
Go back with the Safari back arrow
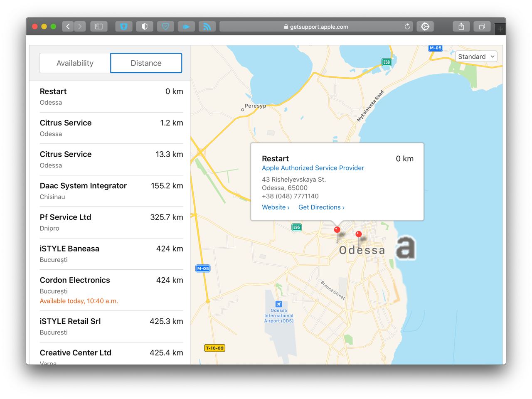click(x=68, y=27)
